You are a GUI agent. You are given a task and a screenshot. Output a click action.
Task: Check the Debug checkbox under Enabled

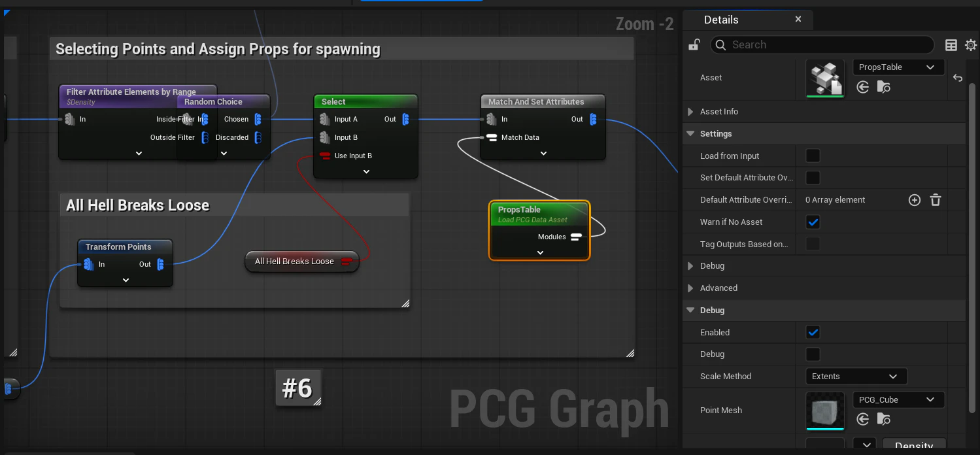pos(813,354)
